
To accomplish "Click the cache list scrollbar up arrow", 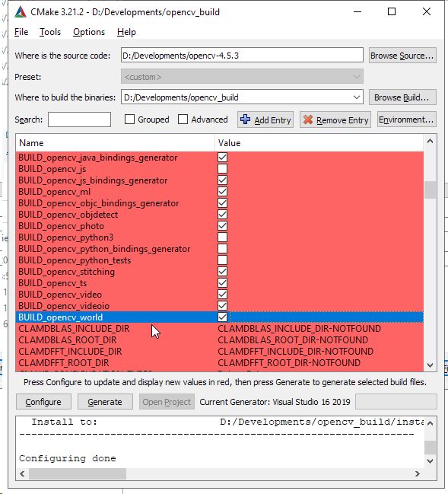I will click(430, 141).
